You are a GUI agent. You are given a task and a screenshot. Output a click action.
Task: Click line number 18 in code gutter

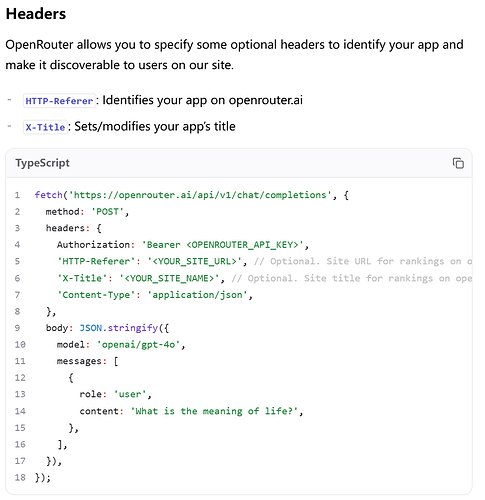pos(20,478)
